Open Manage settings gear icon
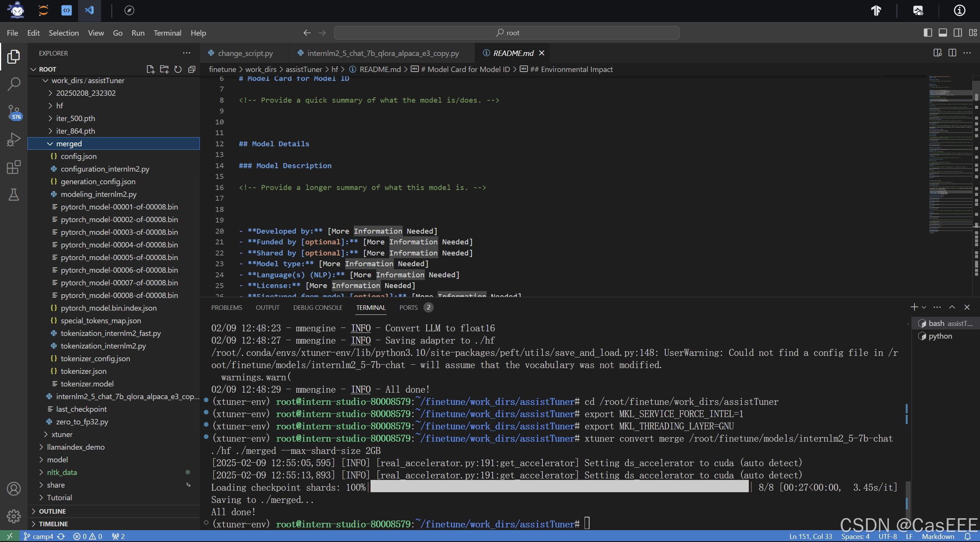980x542 pixels. [14, 516]
